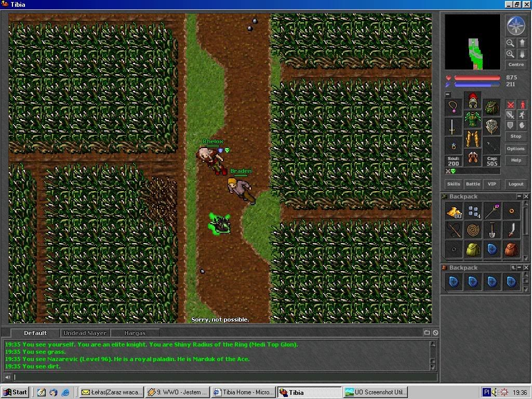Minimize the first Backpack container

[x=519, y=196]
